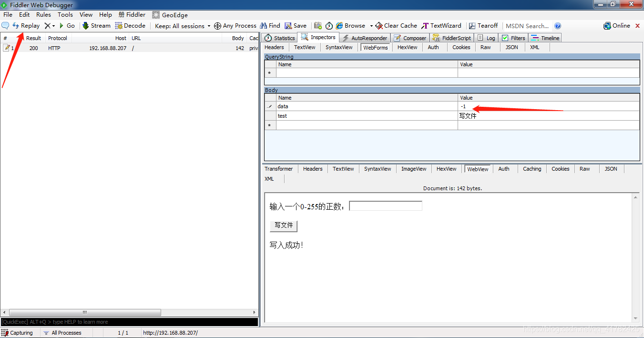Image resolution: width=644 pixels, height=338 pixels.
Task: Select the request HexView tab
Action: point(407,47)
